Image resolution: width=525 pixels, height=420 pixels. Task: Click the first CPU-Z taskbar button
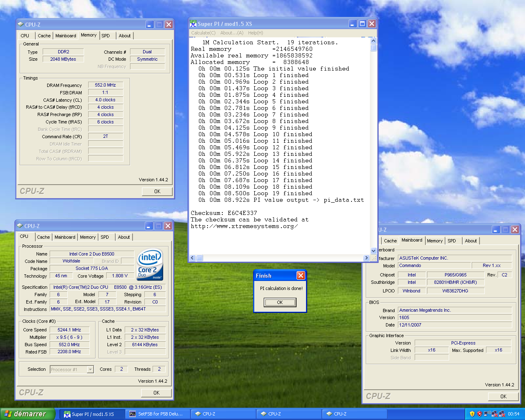click(223, 414)
